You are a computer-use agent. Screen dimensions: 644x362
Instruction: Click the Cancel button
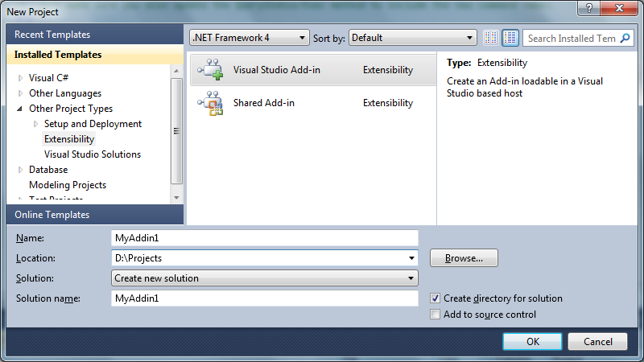[597, 341]
